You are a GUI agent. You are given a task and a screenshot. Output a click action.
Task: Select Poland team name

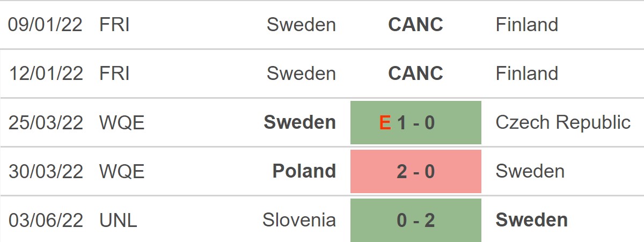click(x=304, y=172)
